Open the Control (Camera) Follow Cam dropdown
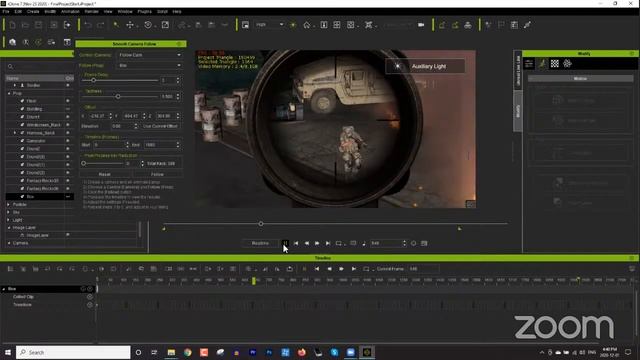640x360 pixels. (x=150, y=55)
